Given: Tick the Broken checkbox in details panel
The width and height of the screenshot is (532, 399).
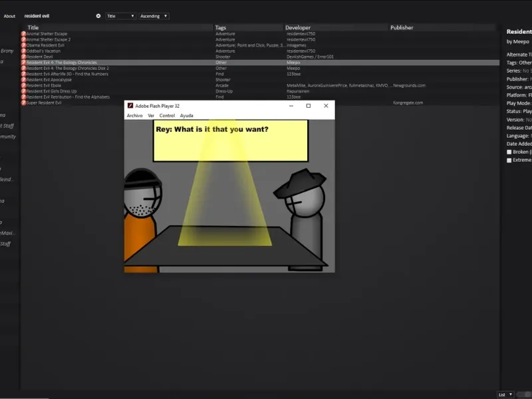Looking at the screenshot, I should coord(509,152).
